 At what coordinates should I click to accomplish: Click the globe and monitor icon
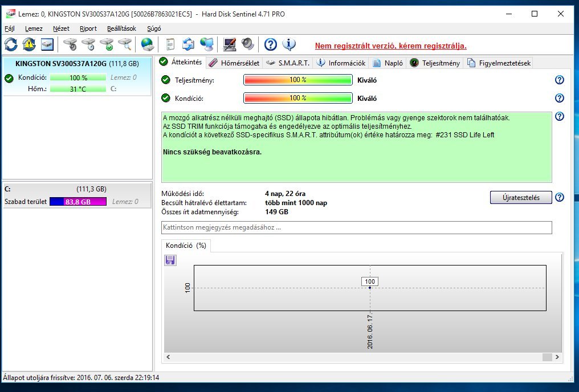point(207,44)
